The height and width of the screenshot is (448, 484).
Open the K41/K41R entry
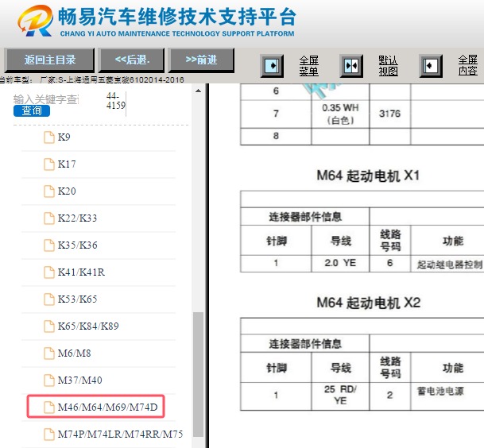[81, 272]
